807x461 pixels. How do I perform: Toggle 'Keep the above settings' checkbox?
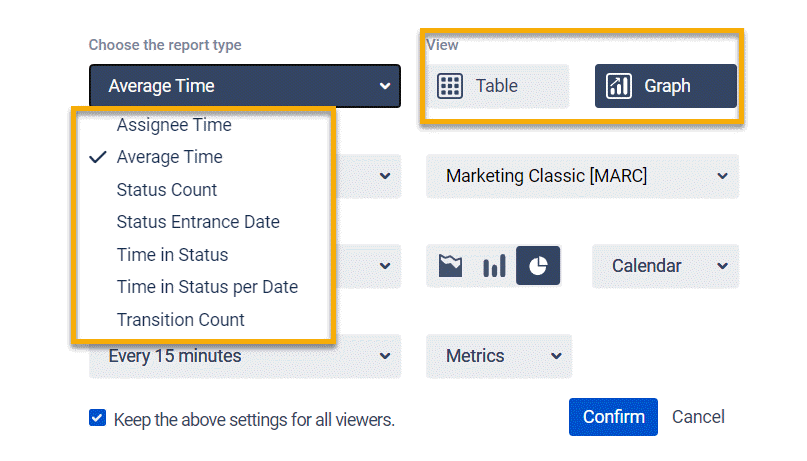(x=97, y=418)
